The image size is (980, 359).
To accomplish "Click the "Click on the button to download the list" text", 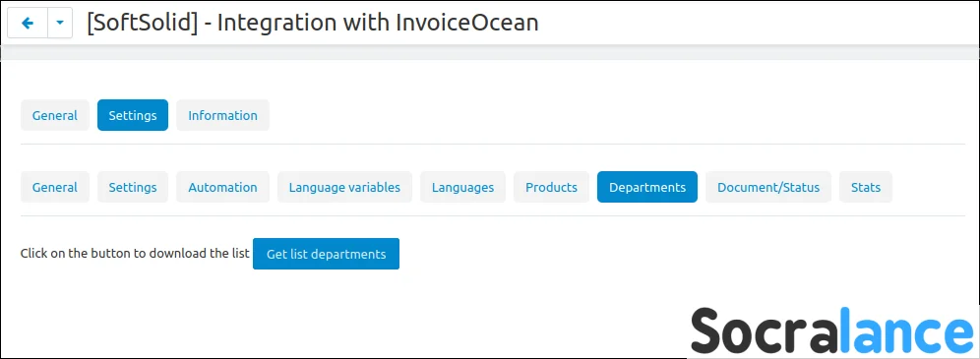I will (135, 254).
